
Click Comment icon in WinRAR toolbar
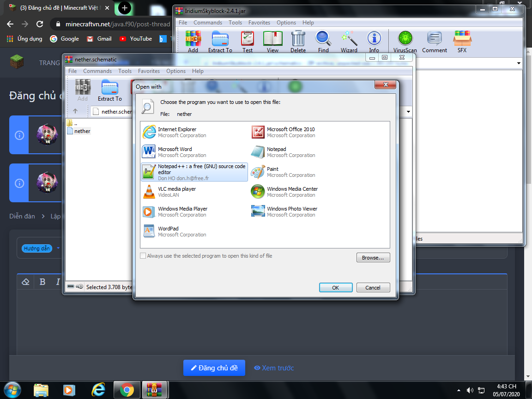click(x=435, y=42)
